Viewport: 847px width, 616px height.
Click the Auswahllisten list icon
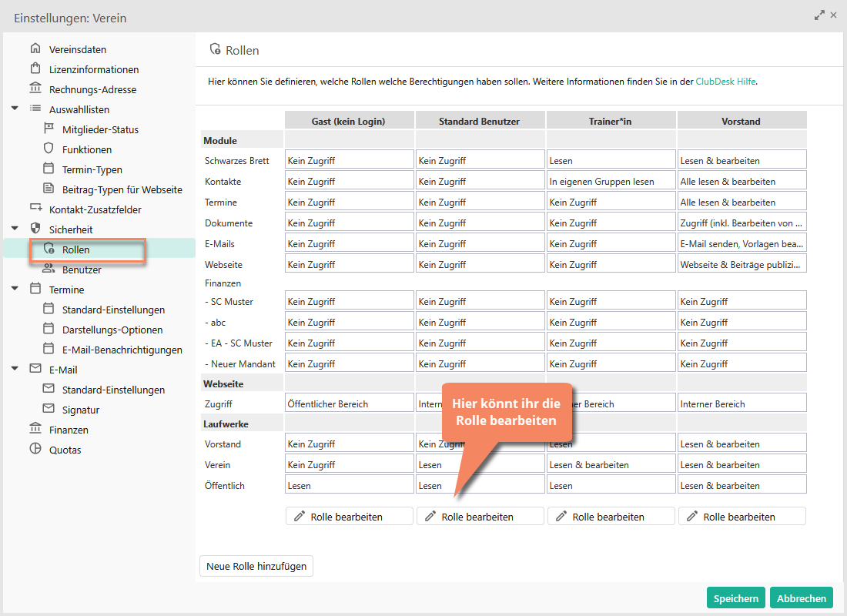point(35,109)
